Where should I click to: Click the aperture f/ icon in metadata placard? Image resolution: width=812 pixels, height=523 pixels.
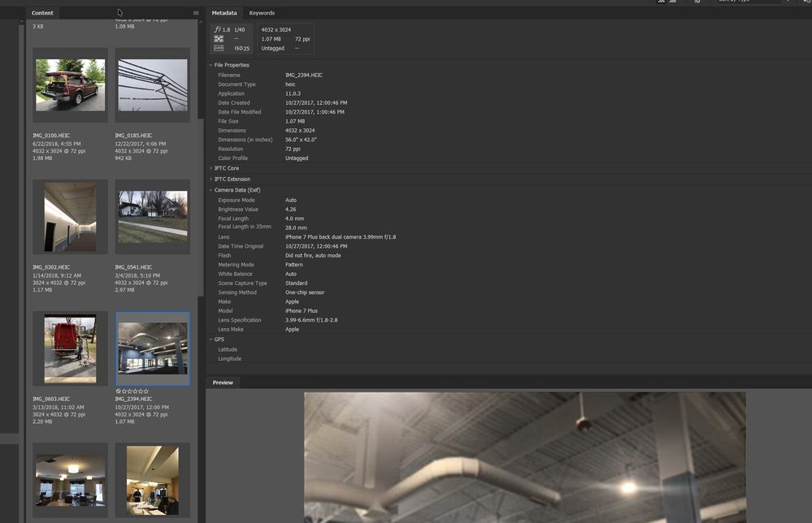tap(218, 29)
